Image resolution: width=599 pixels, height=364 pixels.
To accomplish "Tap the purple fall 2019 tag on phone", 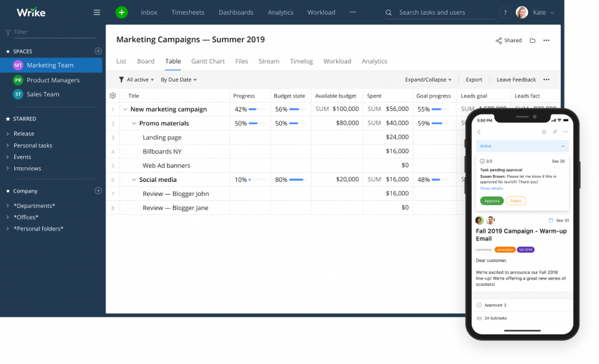I will click(526, 249).
